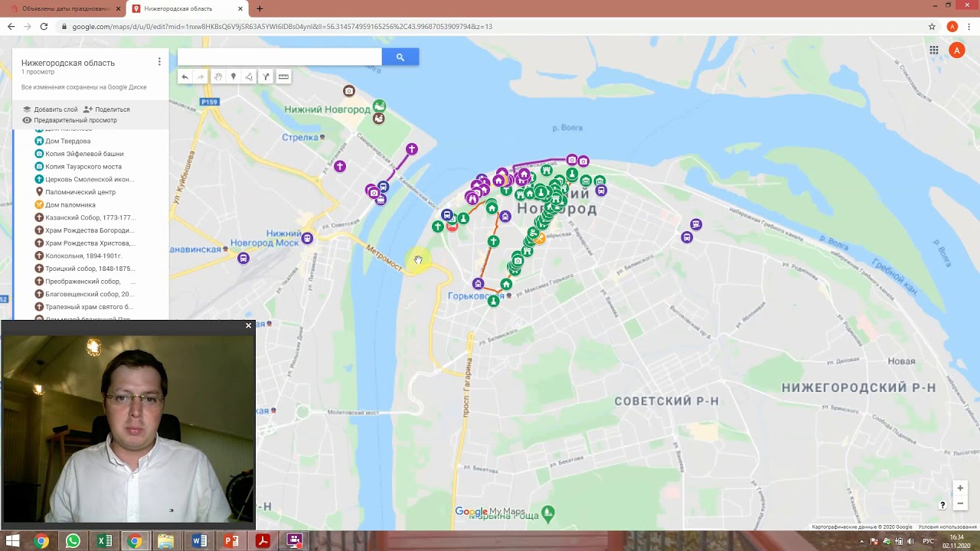Switch to the 'Нижегородская область' browser tab
980x551 pixels.
click(184, 8)
